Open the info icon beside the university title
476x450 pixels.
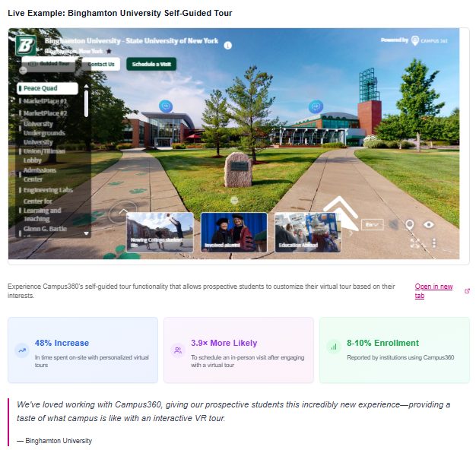[227, 46]
